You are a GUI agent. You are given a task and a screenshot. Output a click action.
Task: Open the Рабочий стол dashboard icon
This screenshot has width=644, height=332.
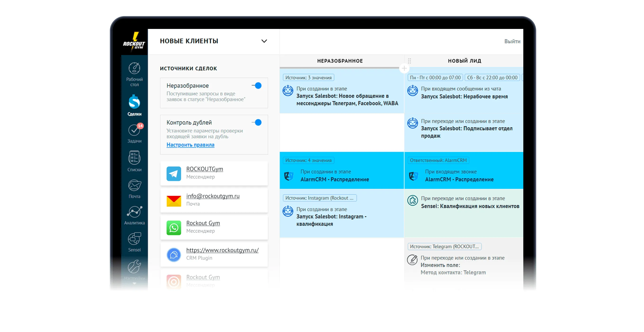coord(134,69)
